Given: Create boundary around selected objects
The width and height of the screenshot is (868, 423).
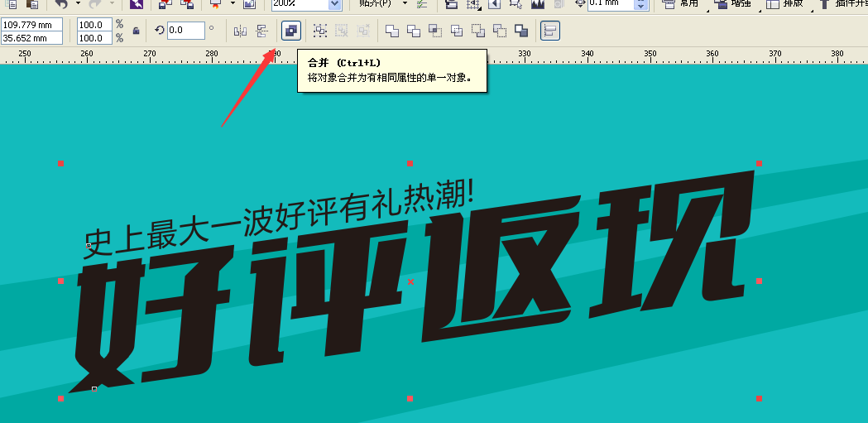Looking at the screenshot, I should coord(521,31).
